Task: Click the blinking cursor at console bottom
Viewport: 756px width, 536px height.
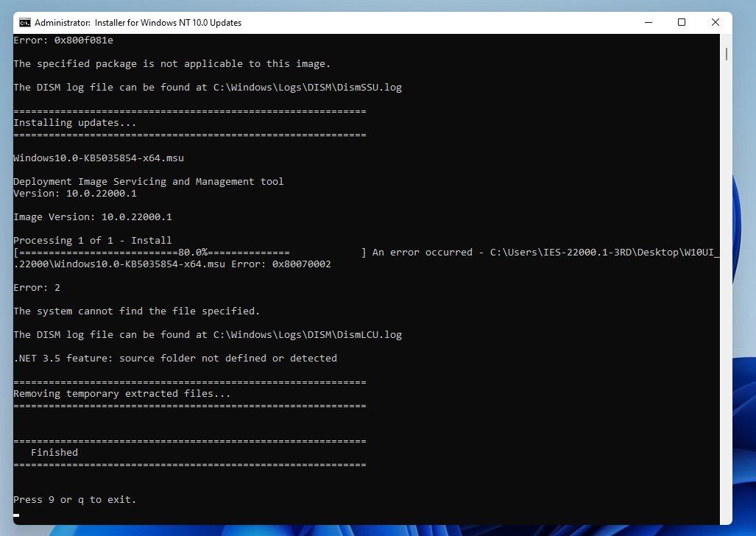Action: pyautogui.click(x=16, y=515)
